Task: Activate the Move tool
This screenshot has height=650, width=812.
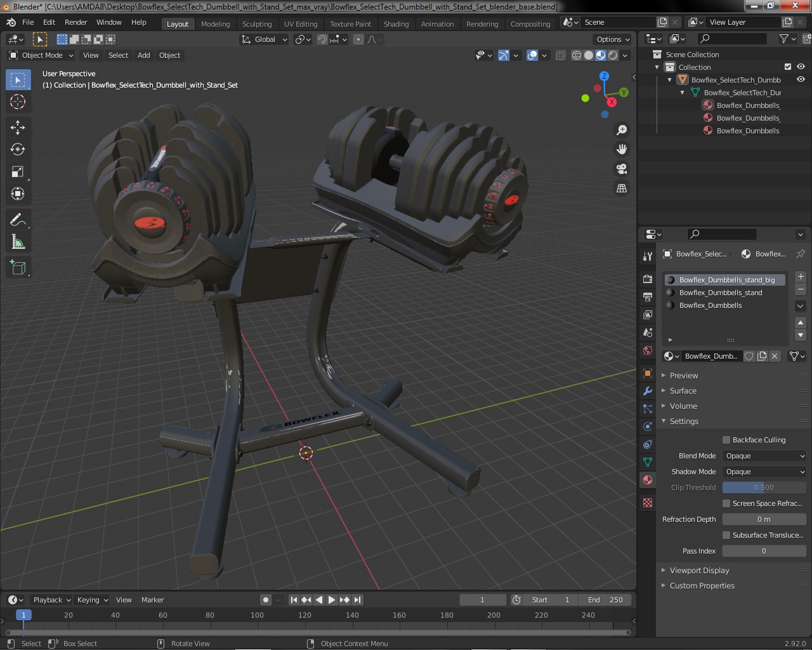Action: 18,127
